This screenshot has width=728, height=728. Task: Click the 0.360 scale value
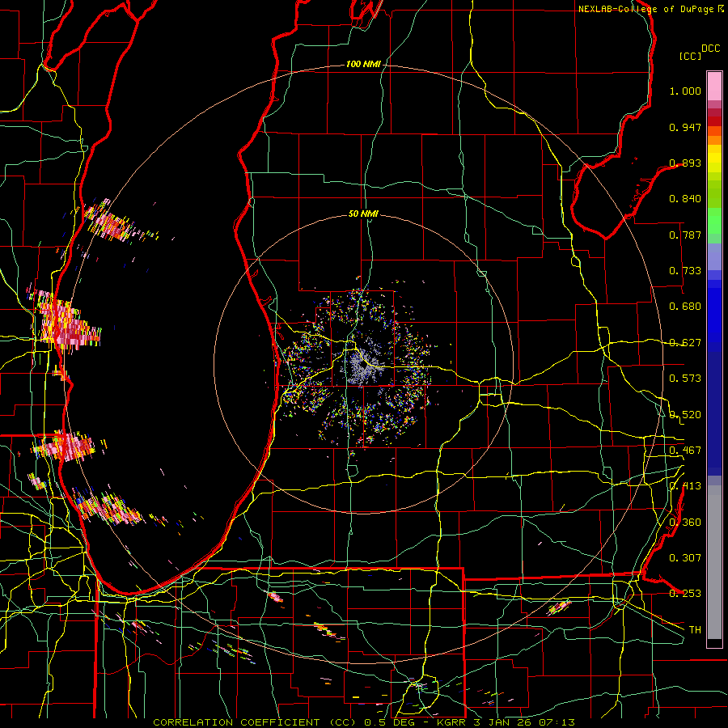tap(685, 523)
